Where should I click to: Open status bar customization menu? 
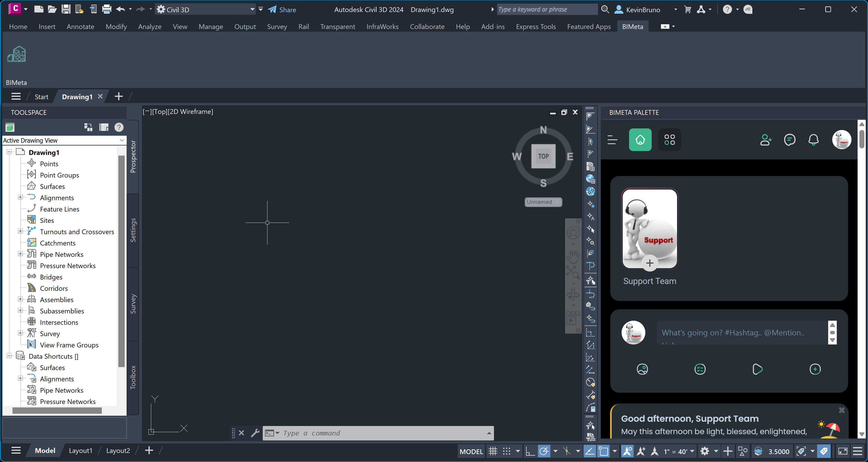(858, 451)
